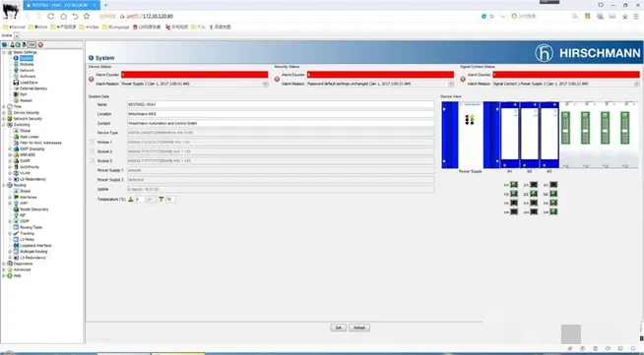Viewport: 644px width, 355px height.
Task: Open the Loopback Interface icon
Action: (x=16, y=245)
